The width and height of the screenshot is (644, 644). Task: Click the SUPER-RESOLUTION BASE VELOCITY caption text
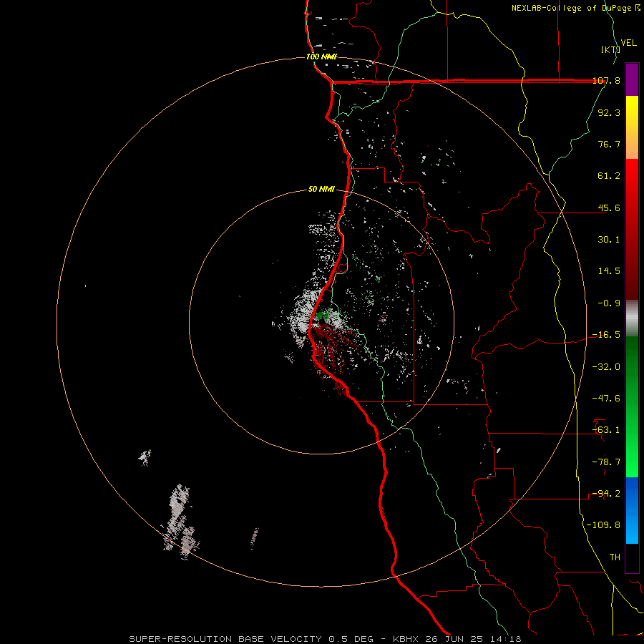point(225,639)
